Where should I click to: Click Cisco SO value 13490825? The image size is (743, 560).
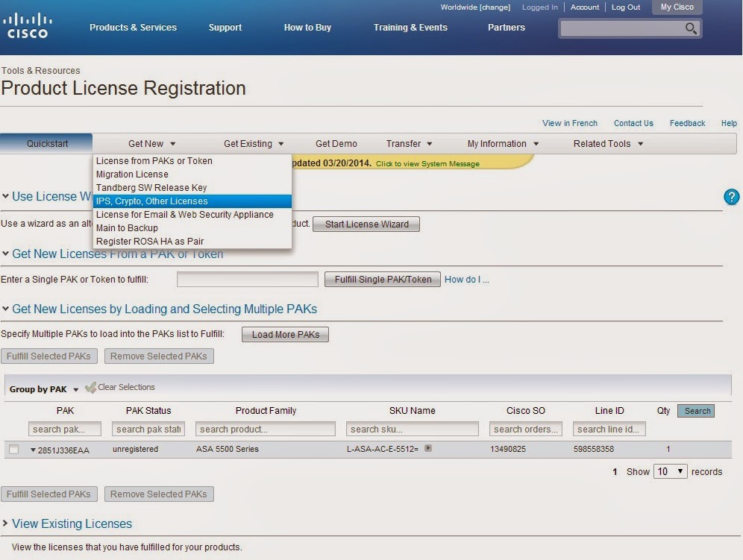[x=508, y=449]
